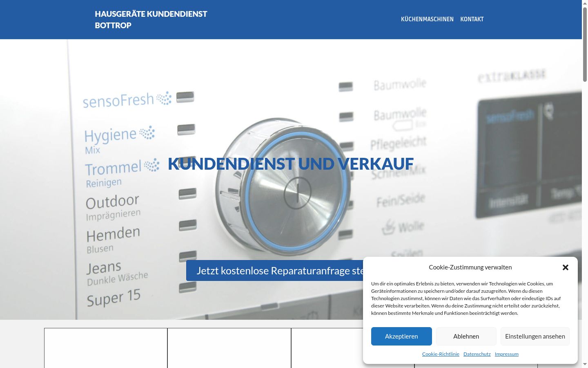Open Einstellungen ansehen cookie settings
Image resolution: width=588 pixels, height=368 pixels.
click(535, 336)
